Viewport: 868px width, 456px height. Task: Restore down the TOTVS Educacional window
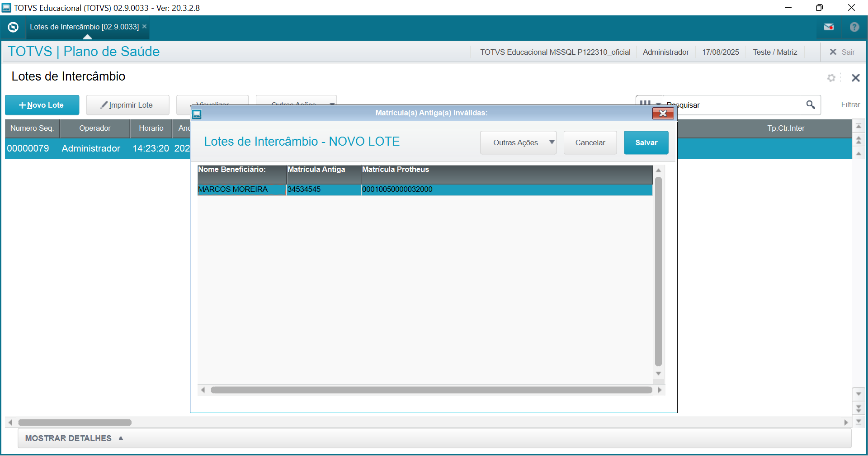(819, 8)
